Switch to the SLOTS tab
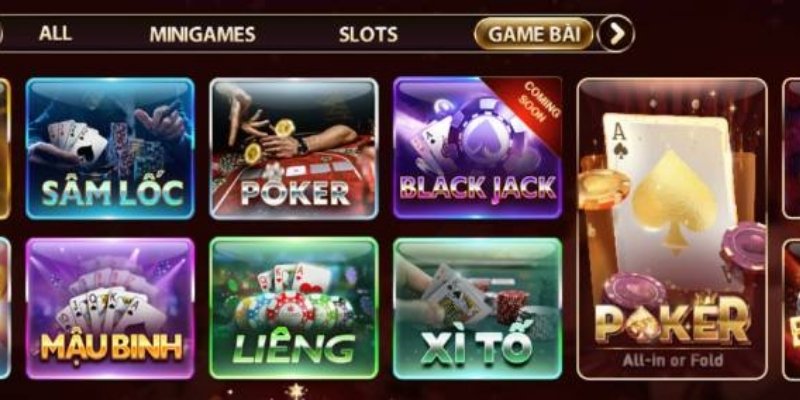This screenshot has width=800, height=400. tap(368, 34)
